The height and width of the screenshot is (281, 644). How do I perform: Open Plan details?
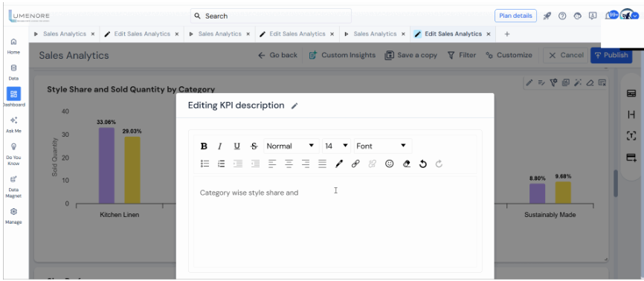515,16
